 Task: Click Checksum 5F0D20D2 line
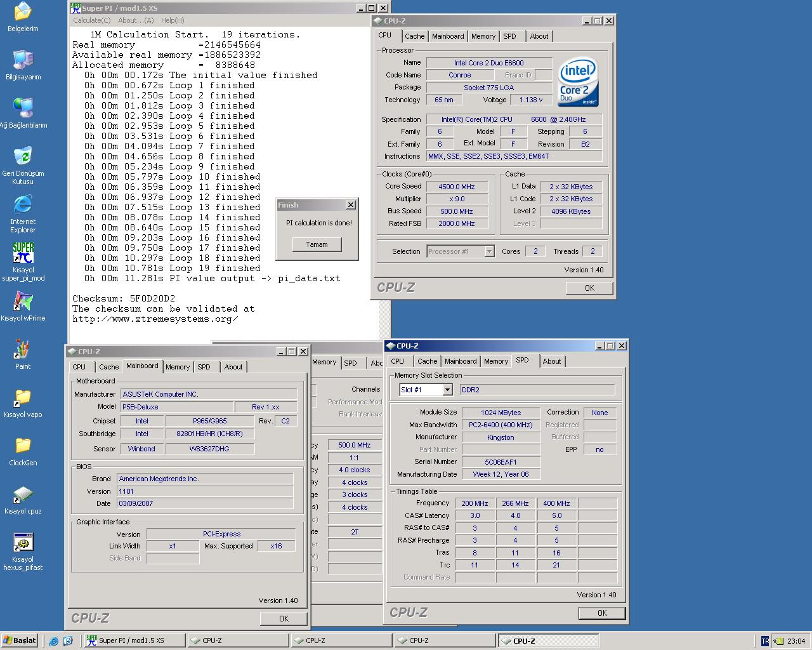124,298
